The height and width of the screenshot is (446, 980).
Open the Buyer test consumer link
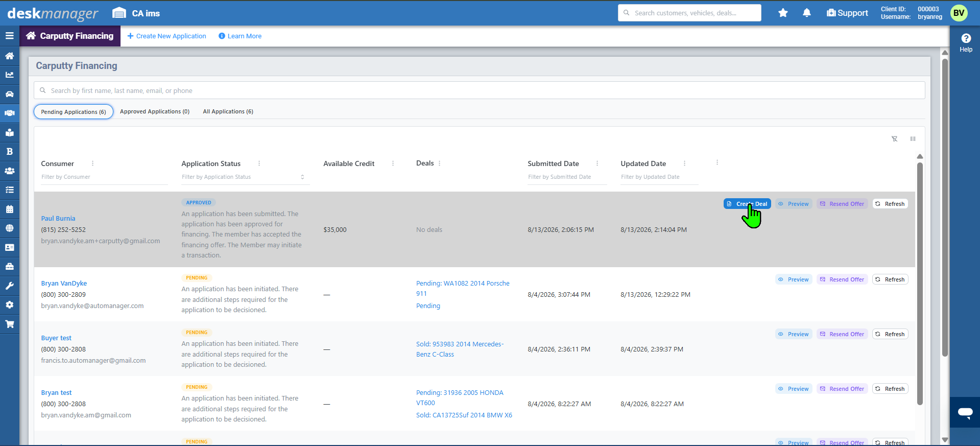click(56, 338)
